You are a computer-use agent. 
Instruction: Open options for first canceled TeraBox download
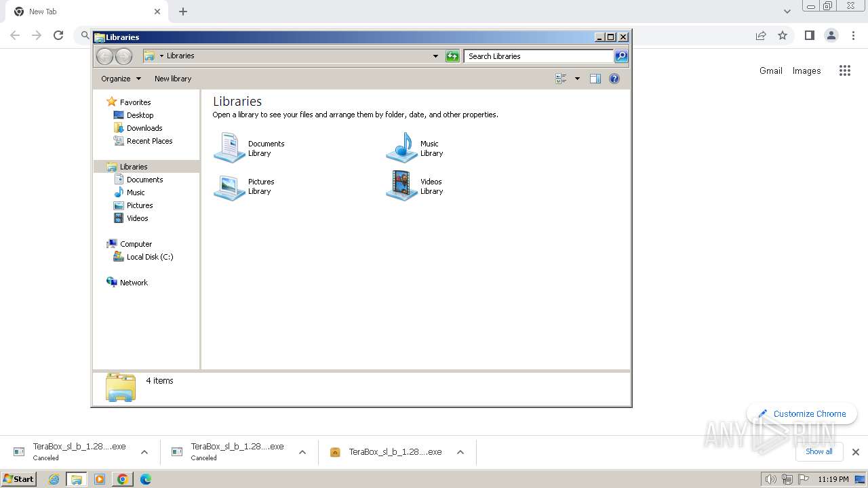coord(144,452)
